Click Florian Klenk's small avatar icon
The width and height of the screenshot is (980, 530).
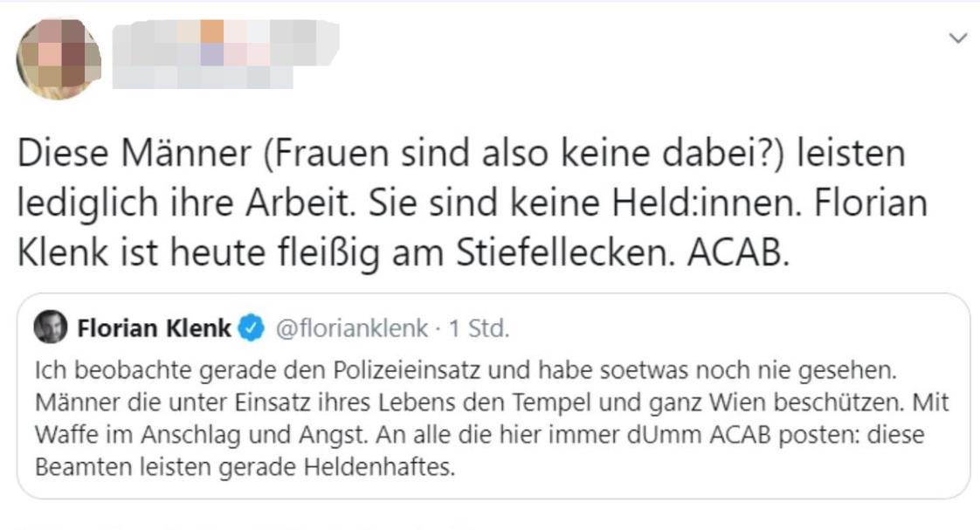tap(51, 327)
